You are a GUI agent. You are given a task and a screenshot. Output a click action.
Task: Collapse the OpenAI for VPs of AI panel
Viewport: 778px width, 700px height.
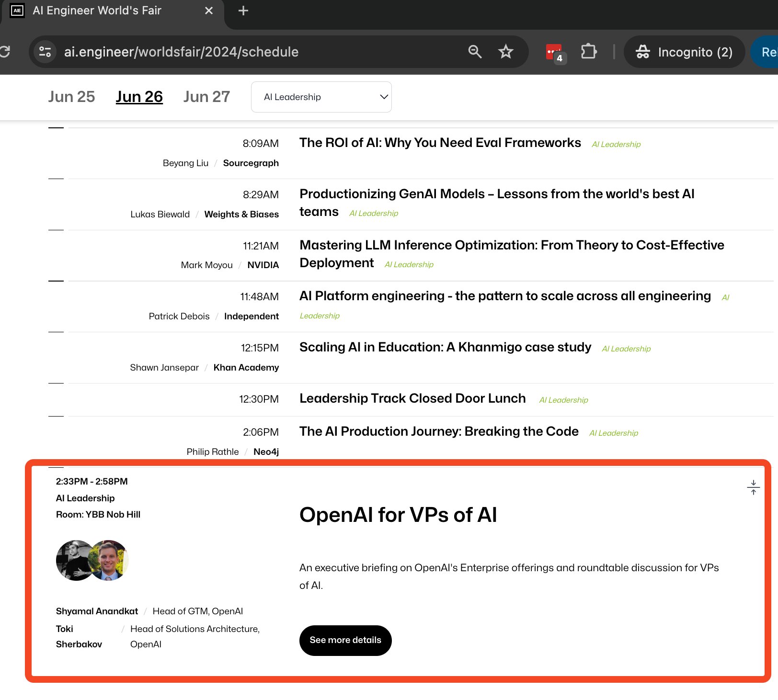(x=753, y=487)
